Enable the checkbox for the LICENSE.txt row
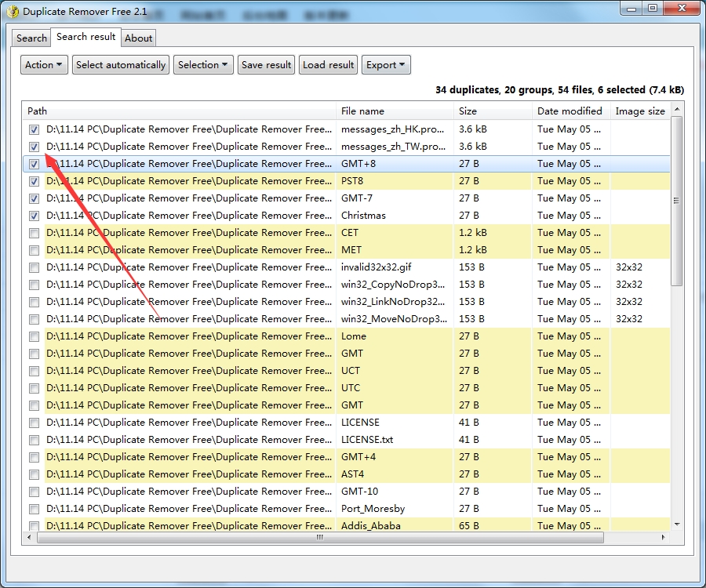This screenshot has height=588, width=706. click(x=34, y=440)
